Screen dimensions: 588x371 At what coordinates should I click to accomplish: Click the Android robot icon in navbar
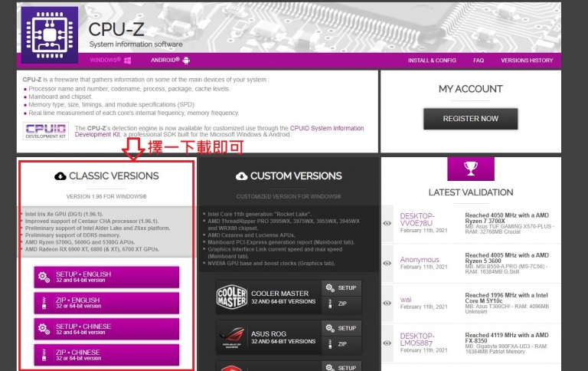click(x=186, y=61)
